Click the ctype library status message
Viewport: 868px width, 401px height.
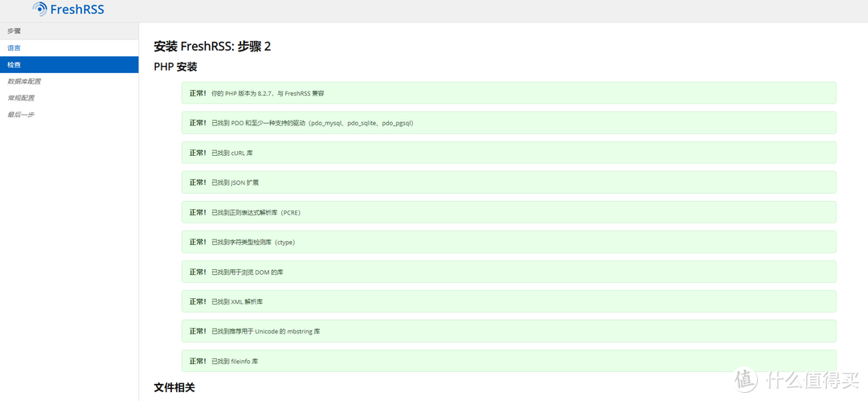point(509,242)
